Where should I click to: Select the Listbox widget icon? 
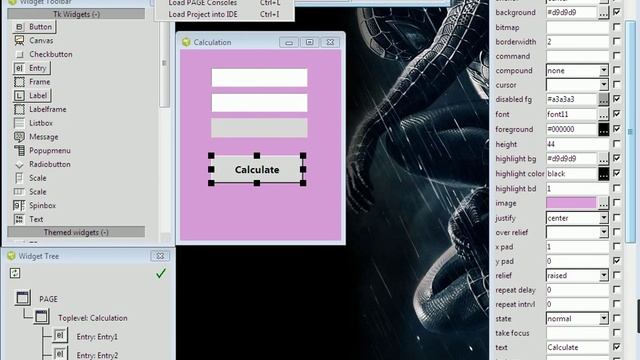[x=19, y=123]
